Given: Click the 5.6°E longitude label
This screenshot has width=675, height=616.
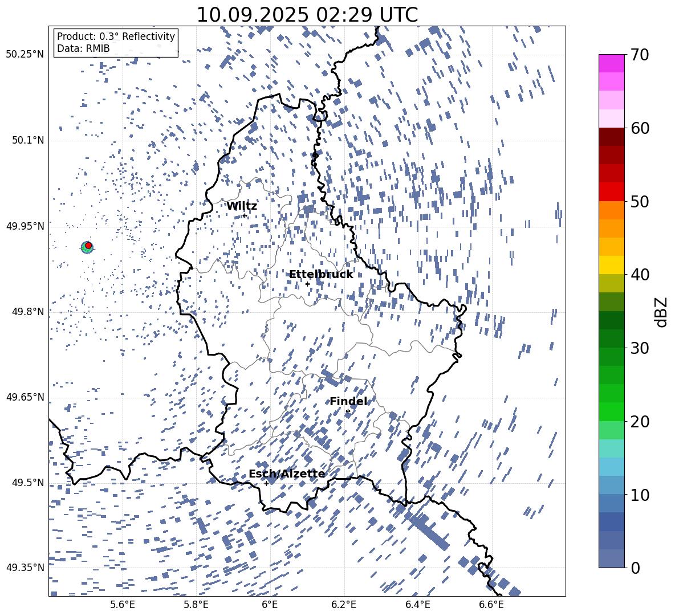Looking at the screenshot, I should point(123,605).
